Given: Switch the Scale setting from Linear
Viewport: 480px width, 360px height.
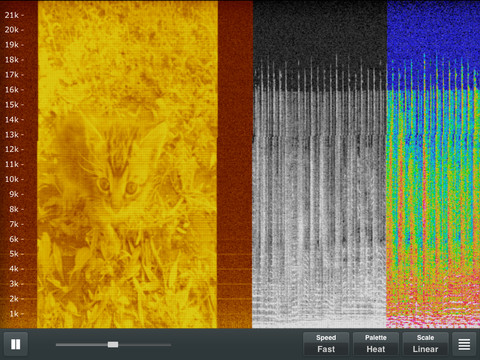Looking at the screenshot, I should point(425,344).
